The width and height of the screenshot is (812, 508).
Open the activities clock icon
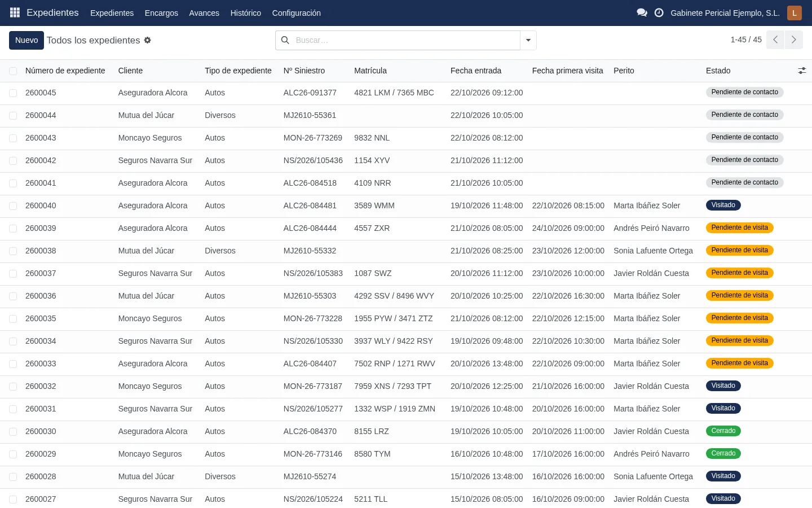click(x=659, y=12)
